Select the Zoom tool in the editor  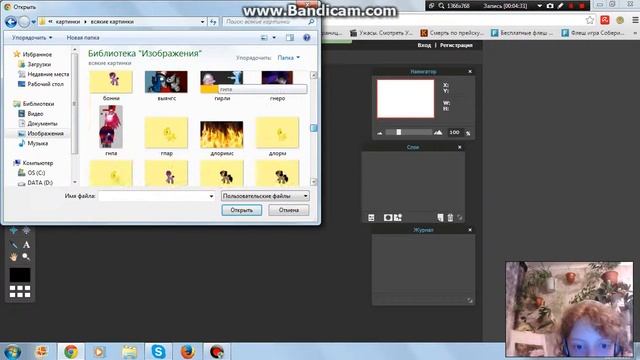click(x=26, y=257)
